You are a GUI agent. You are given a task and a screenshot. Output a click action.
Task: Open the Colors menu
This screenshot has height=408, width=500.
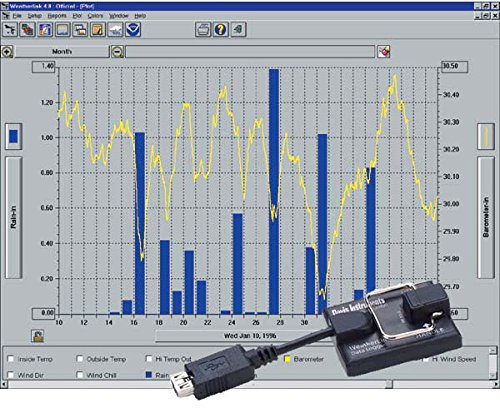95,16
